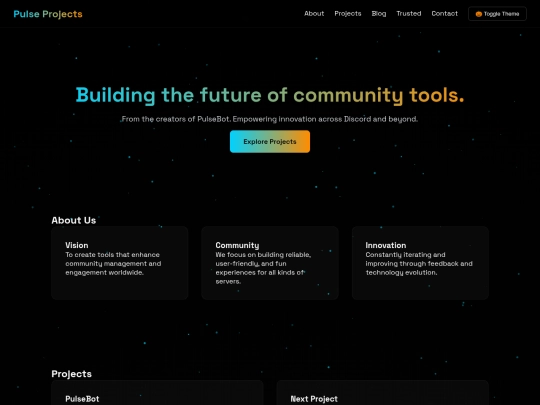This screenshot has height=405, width=540.
Task: Click the Vision card description text
Action: (x=113, y=263)
